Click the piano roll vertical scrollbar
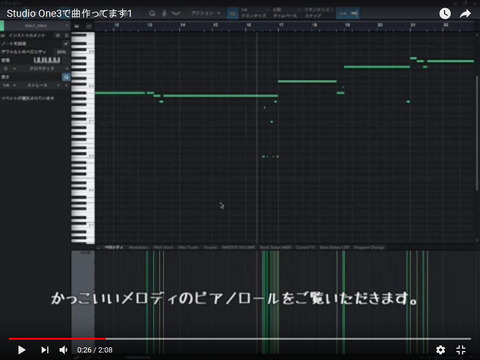The width and height of the screenshot is (480, 360). [477, 133]
